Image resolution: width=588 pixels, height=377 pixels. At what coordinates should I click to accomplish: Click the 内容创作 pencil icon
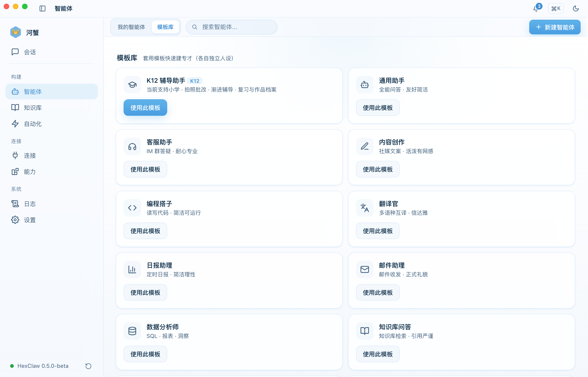(365, 146)
